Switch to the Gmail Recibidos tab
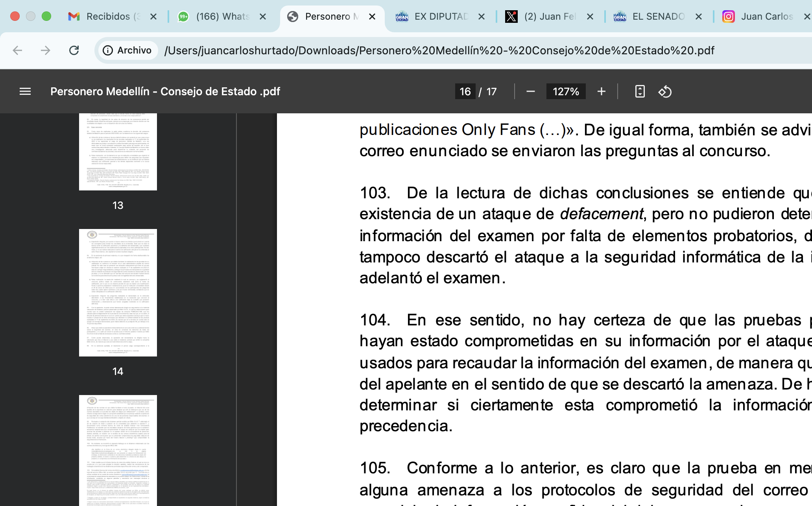 (108, 17)
